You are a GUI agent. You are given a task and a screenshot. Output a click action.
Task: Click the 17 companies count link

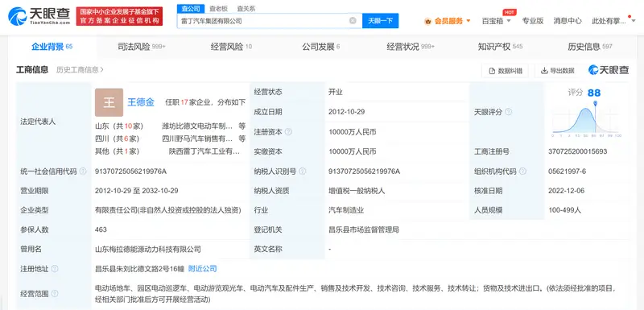pyautogui.click(x=184, y=102)
